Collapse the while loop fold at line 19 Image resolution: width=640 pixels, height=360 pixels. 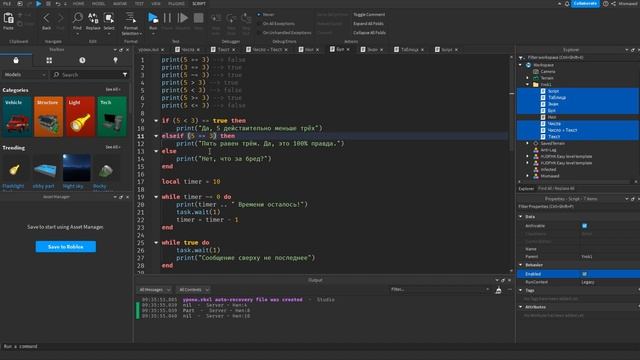click(156, 197)
